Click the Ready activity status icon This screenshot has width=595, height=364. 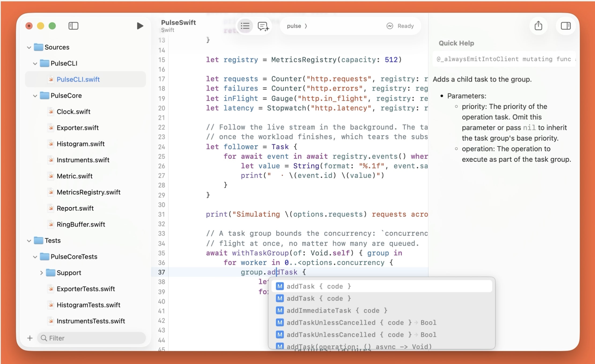[390, 26]
